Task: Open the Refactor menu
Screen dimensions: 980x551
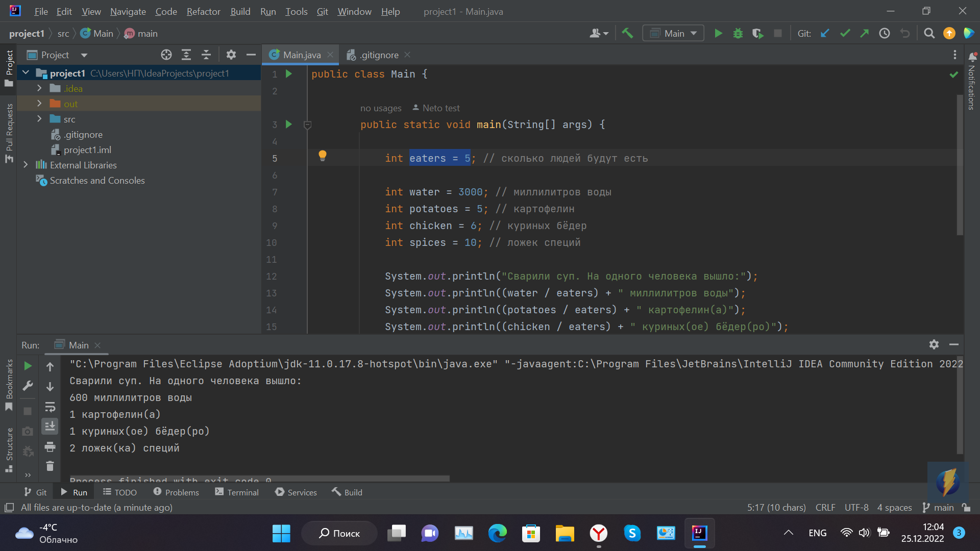Action: click(x=203, y=11)
